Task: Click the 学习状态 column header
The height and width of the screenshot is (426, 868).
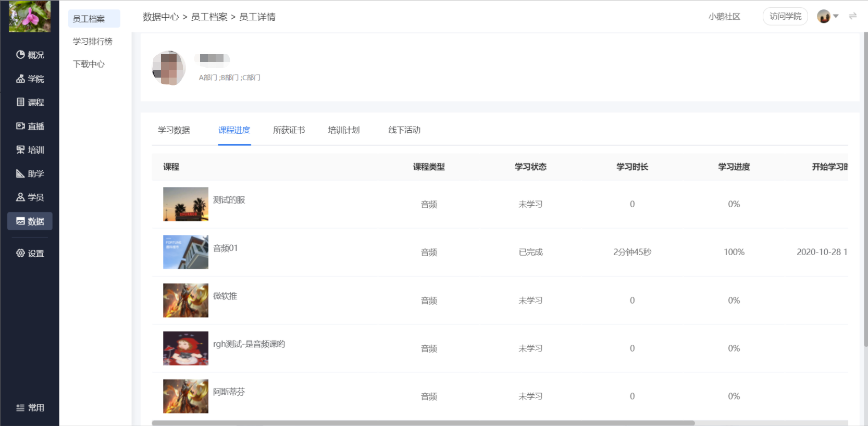Action: (530, 167)
